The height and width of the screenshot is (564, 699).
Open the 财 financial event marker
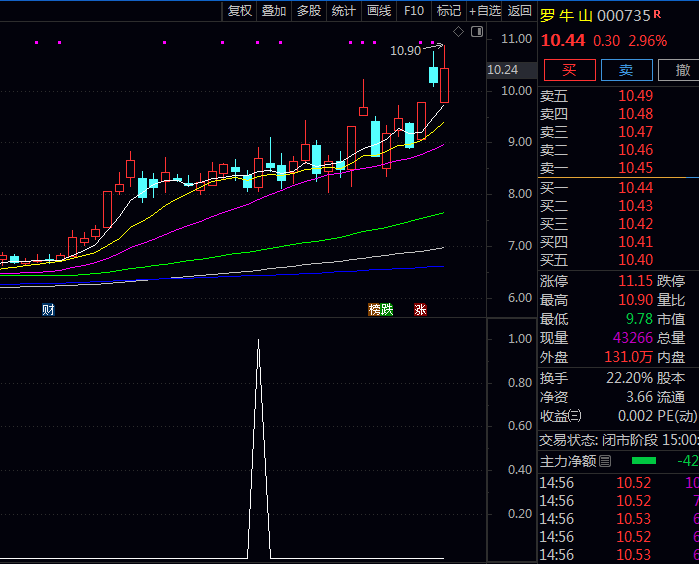coord(47,310)
